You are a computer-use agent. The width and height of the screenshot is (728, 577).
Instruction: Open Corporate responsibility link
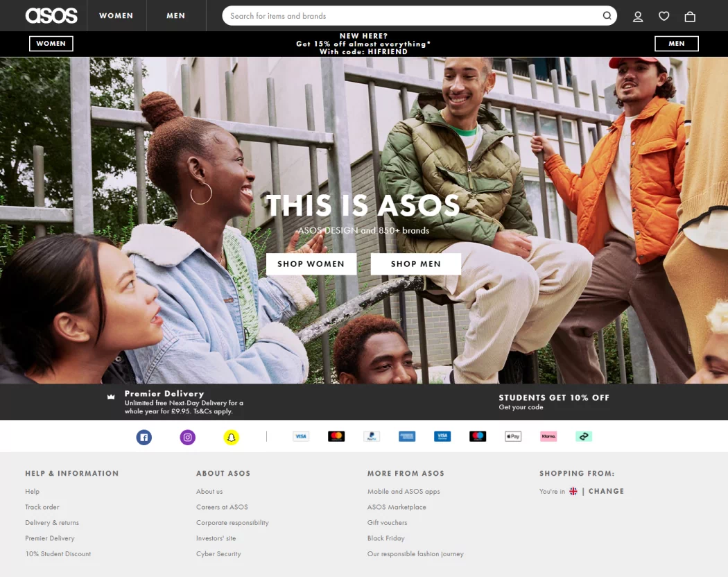(x=232, y=523)
